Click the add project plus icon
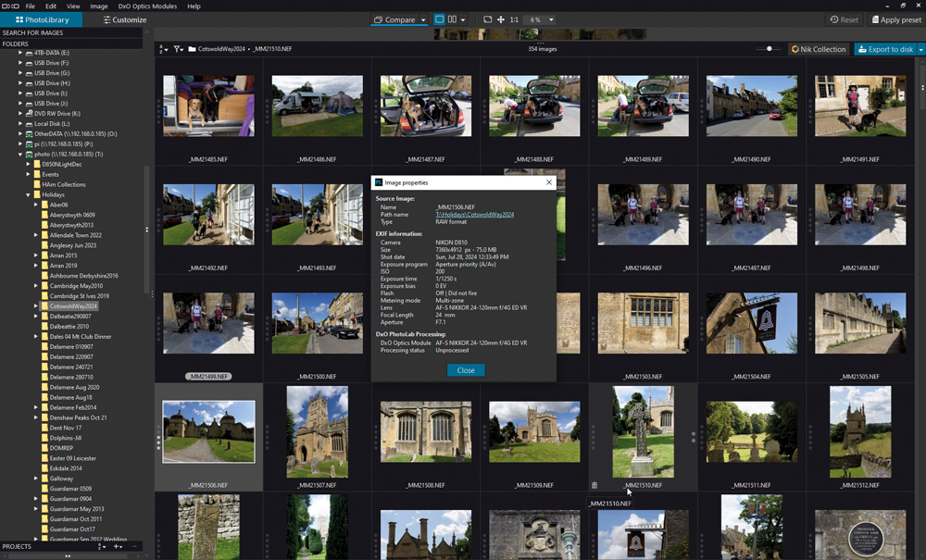 (x=118, y=547)
